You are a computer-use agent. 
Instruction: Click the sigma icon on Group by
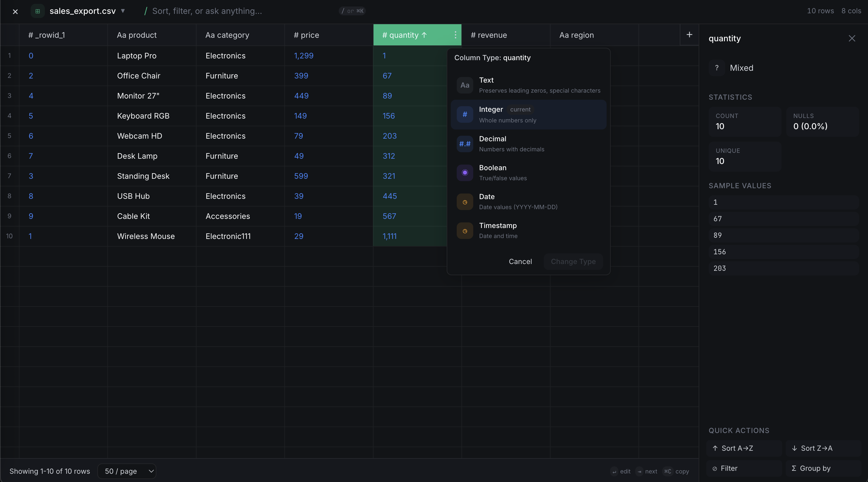click(x=794, y=468)
